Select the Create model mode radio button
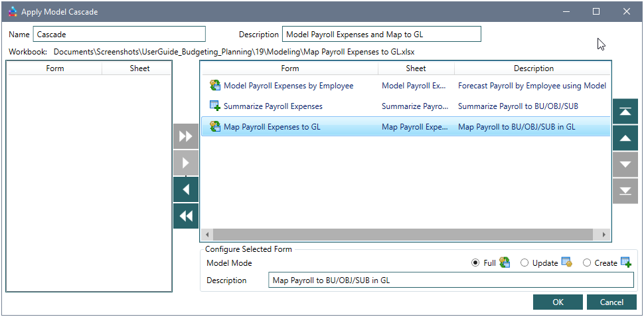644x317 pixels. click(586, 263)
